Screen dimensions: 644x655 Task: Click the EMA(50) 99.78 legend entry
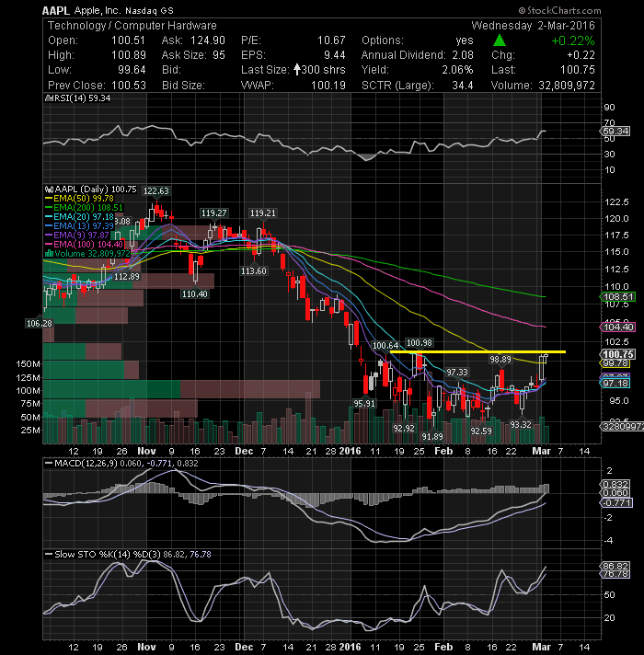click(x=79, y=199)
